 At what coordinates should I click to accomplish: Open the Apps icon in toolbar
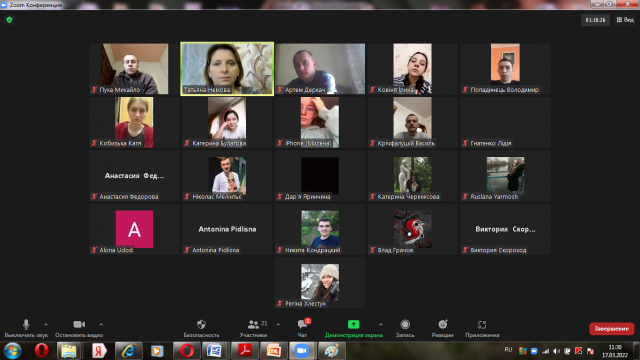[482, 328]
